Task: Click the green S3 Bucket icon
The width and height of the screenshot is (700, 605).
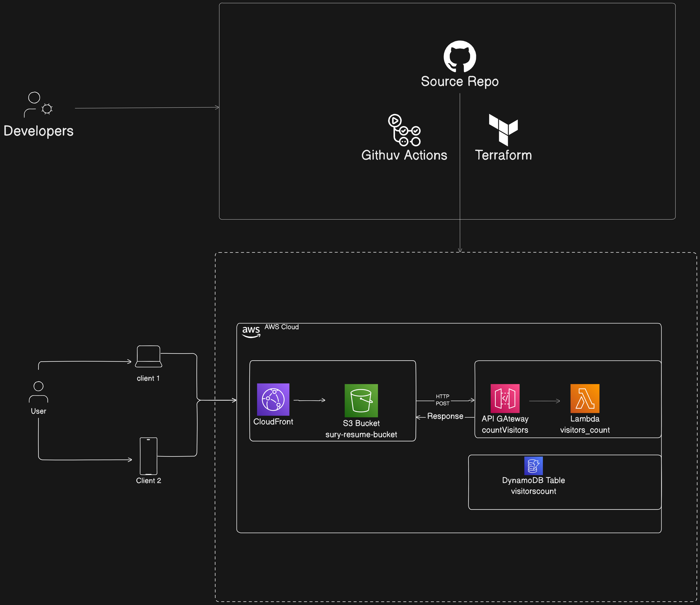Action: [x=361, y=400]
